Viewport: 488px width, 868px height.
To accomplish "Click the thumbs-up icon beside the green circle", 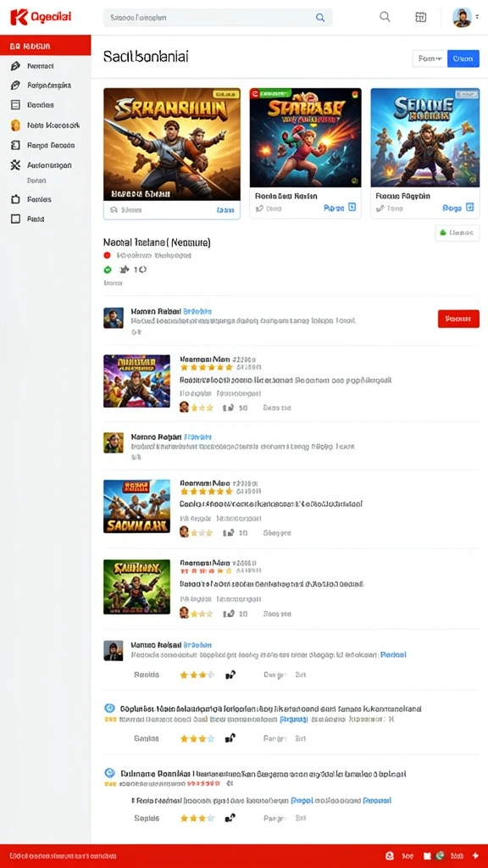I will (x=125, y=270).
